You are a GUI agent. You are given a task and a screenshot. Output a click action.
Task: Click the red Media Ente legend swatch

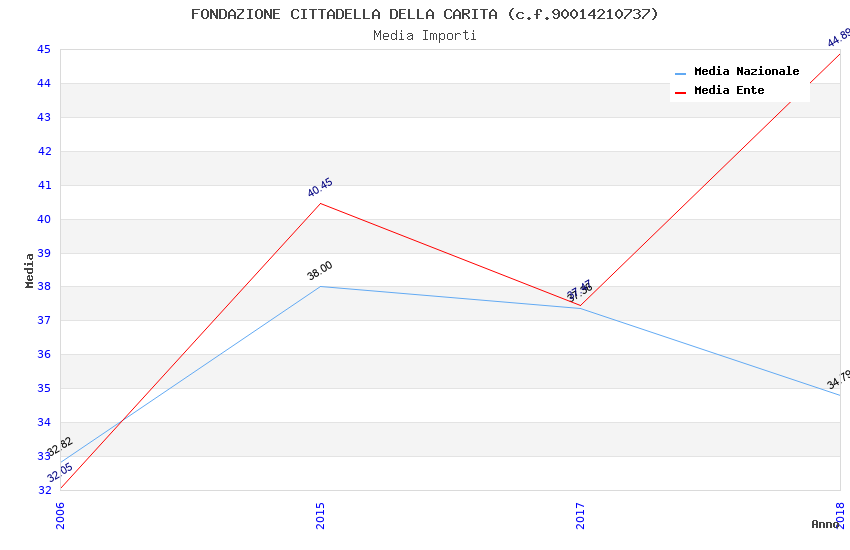tap(681, 92)
